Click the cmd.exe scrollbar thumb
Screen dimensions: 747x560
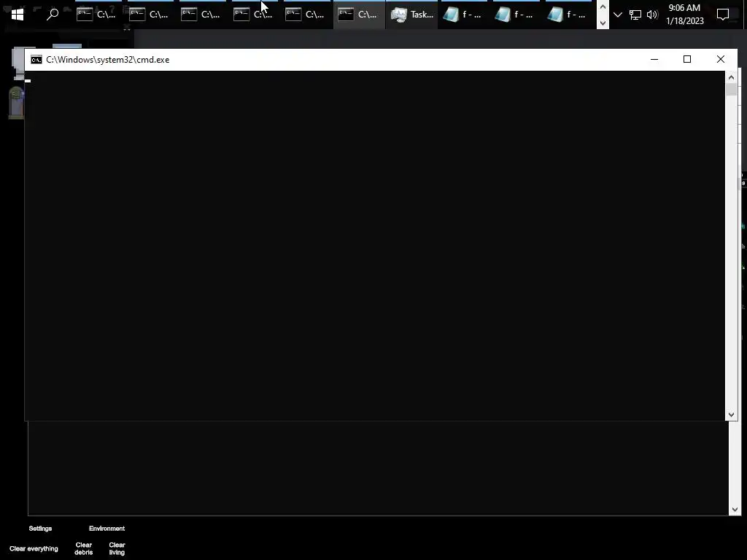click(731, 90)
